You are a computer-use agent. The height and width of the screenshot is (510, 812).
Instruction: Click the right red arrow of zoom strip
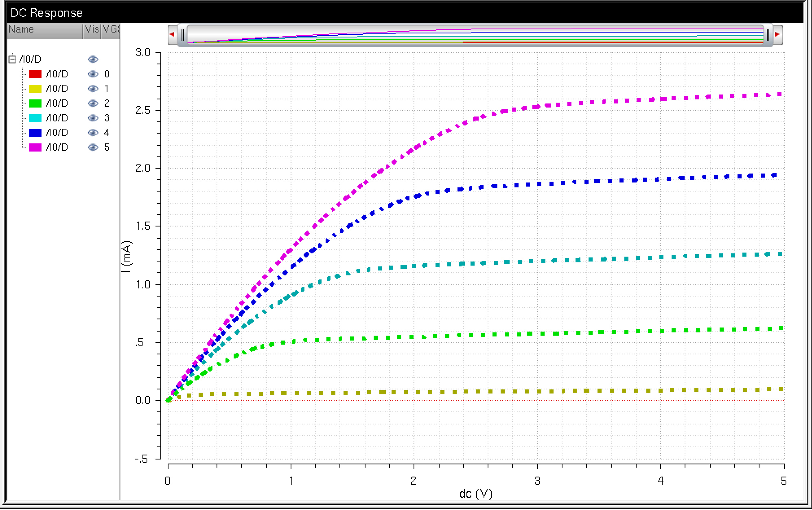777,35
